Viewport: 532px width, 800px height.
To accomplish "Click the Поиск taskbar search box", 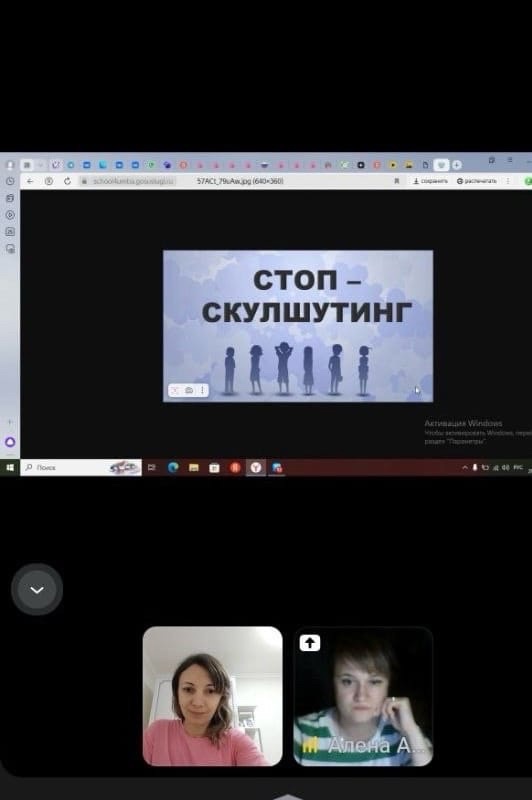I will [81, 467].
